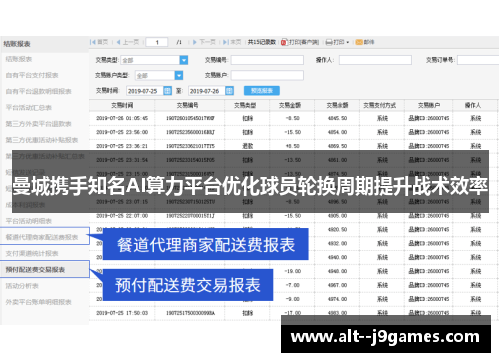The image size is (500, 362).
Task: Open 自有平台退款明细报表 in sidebar
Action: (38, 91)
